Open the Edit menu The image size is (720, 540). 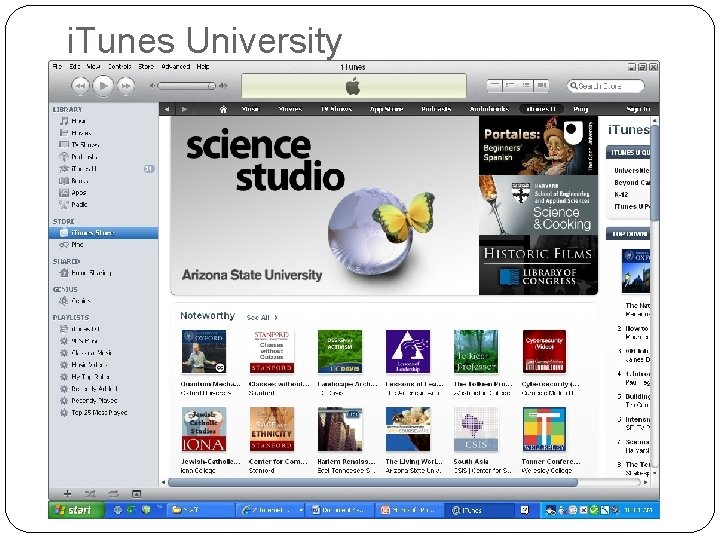(75, 67)
